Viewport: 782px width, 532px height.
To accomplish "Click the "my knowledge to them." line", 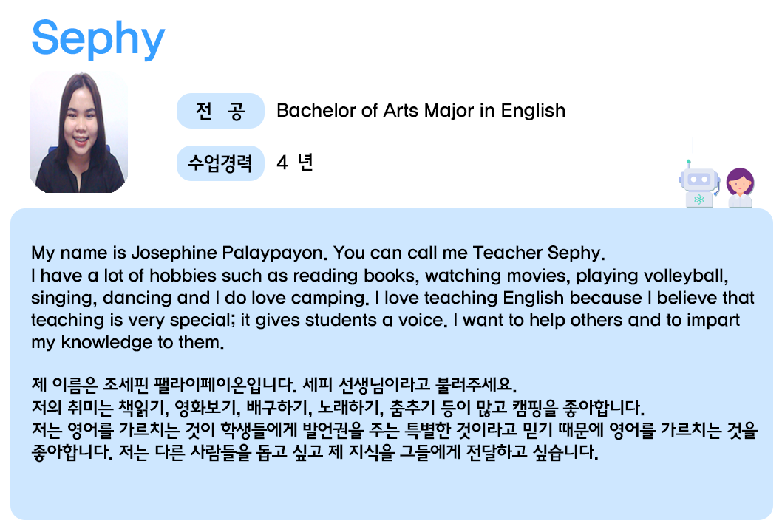I will point(128,342).
